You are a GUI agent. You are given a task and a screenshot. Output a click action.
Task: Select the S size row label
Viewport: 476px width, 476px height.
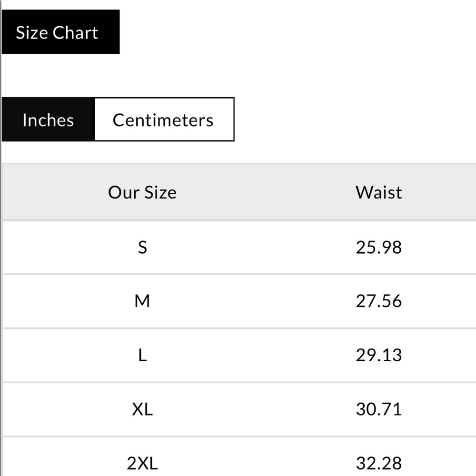pos(142,247)
